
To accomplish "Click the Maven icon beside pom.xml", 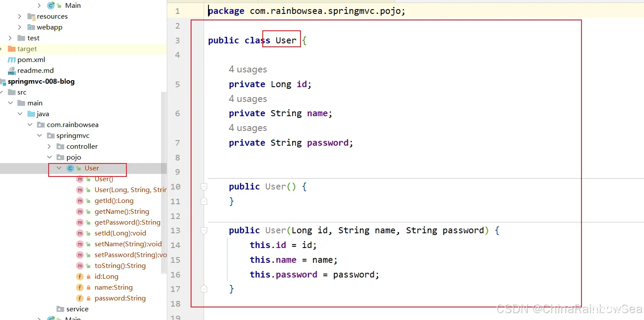I will click(12, 60).
